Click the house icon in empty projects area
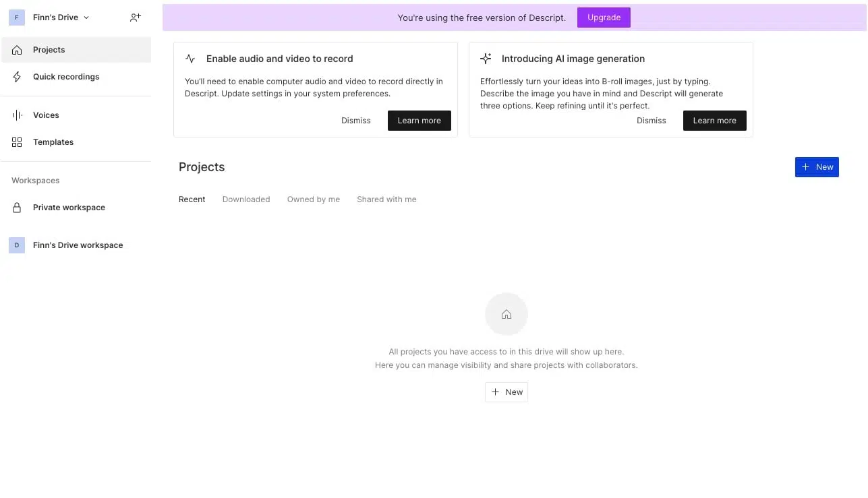Image resolution: width=868 pixels, height=498 pixels. tap(506, 313)
